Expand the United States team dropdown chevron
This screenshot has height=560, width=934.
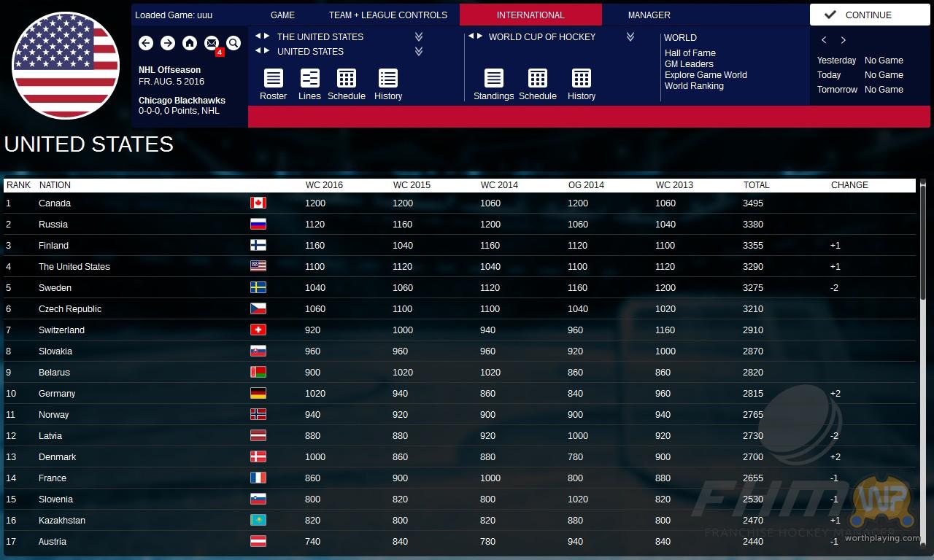coord(419,51)
